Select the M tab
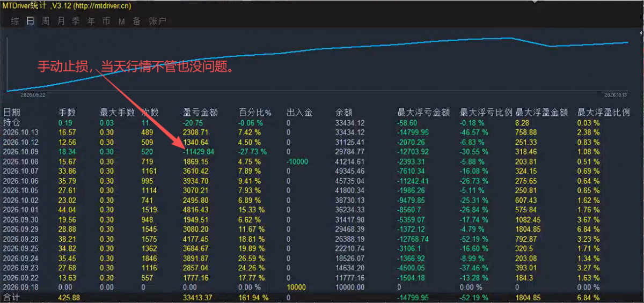644x303 pixels. coord(122,22)
